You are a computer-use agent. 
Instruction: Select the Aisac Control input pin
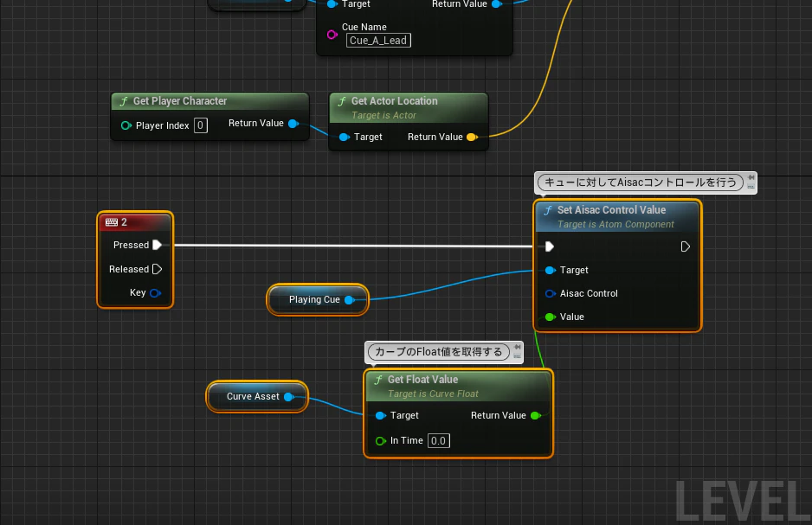coord(551,294)
